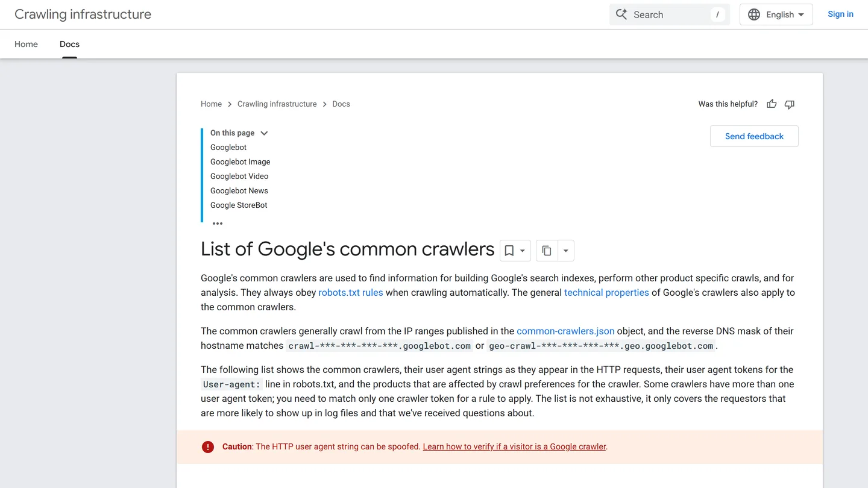This screenshot has height=488, width=868.
Task: Click the geo-crawl geo.googlebot.com code text
Action: pyautogui.click(x=601, y=346)
